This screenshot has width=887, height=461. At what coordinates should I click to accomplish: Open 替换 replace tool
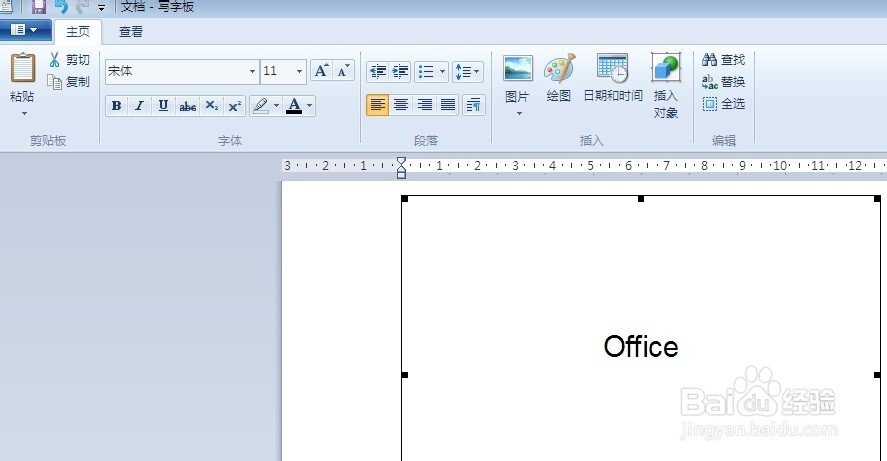click(724, 81)
